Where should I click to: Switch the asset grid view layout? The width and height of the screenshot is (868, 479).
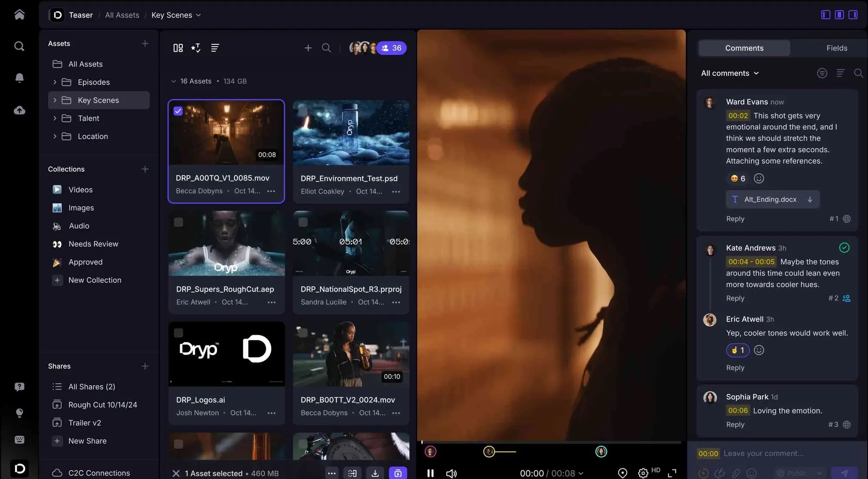point(178,48)
